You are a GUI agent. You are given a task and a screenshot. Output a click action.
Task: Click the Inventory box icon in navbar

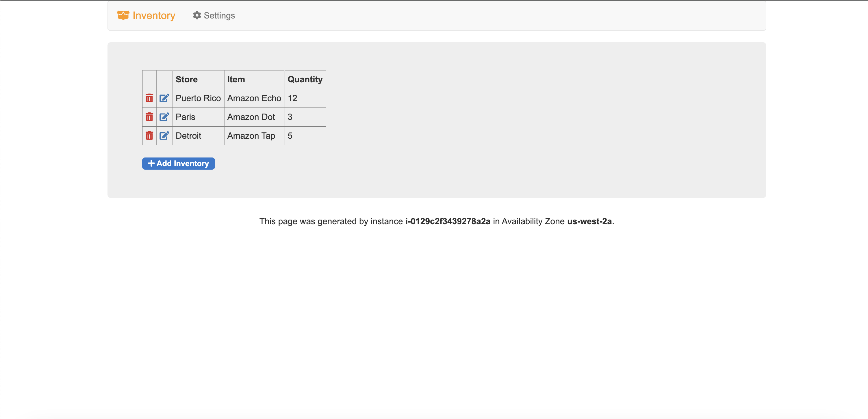(123, 15)
